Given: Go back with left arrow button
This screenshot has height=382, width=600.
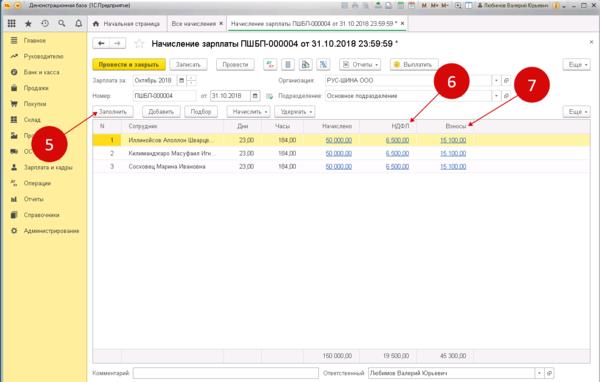Looking at the screenshot, I should pyautogui.click(x=101, y=44).
